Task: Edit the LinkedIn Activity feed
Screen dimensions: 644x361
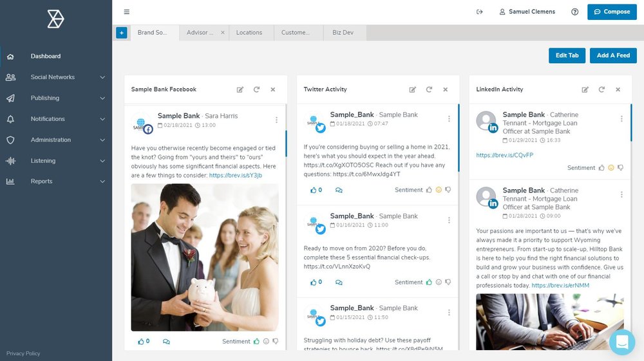Action: click(x=585, y=89)
